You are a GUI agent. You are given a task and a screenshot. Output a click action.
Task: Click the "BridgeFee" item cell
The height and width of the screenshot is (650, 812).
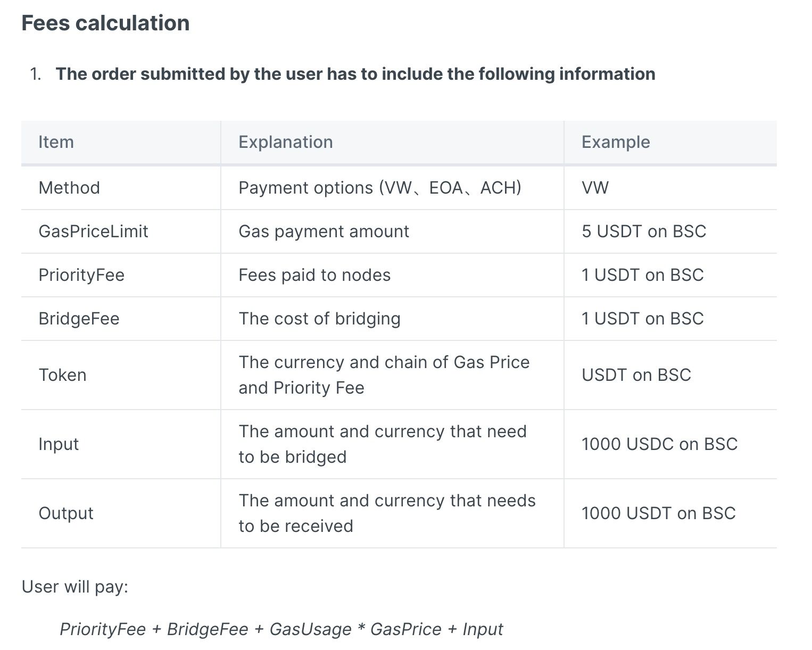79,319
